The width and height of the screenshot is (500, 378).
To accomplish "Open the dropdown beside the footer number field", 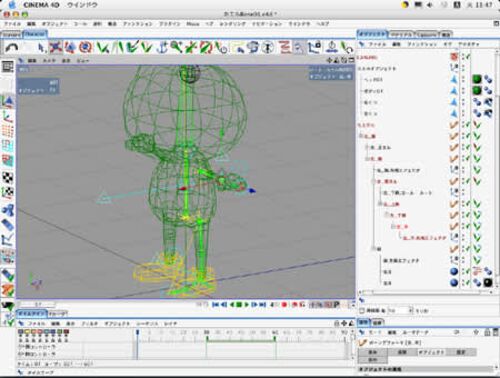I will tap(411, 311).
